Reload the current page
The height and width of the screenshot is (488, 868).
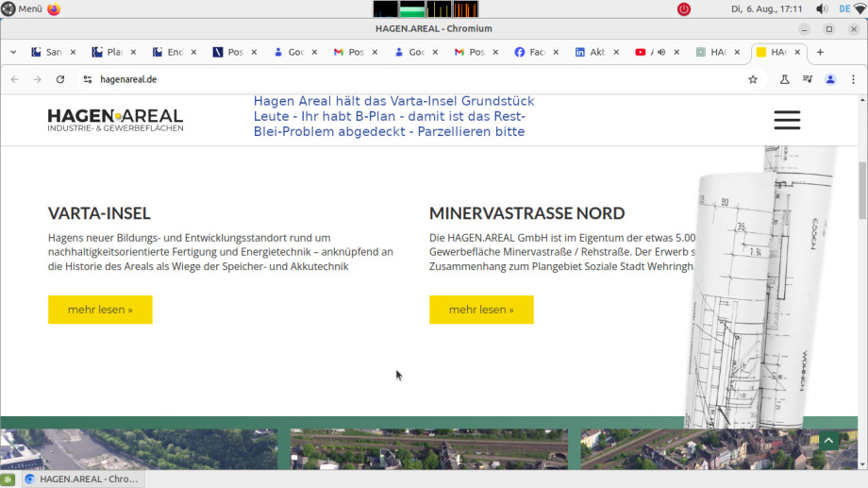[60, 79]
